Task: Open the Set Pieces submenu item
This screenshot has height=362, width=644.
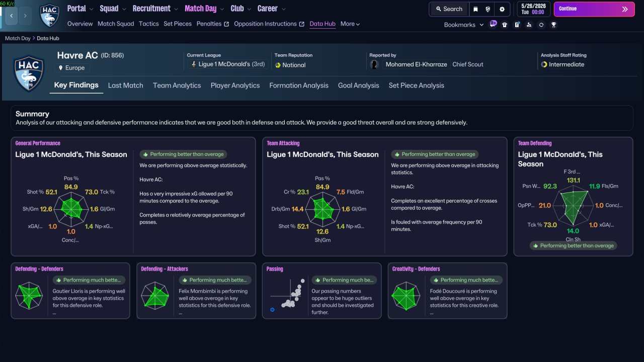Action: (178, 24)
